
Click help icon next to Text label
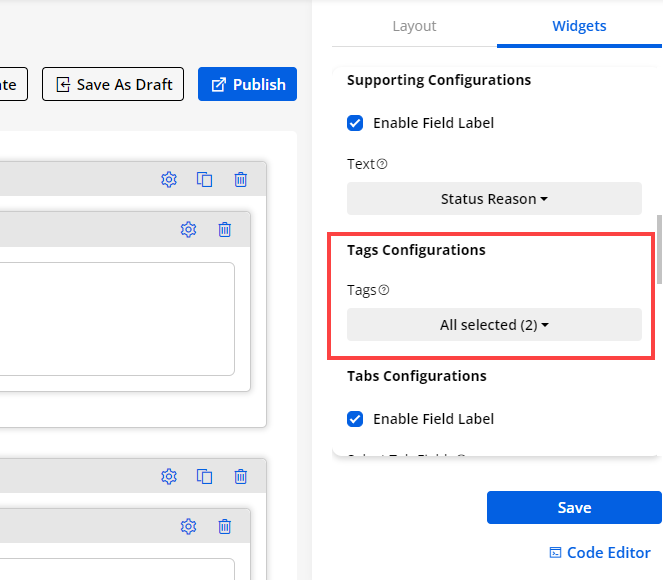point(382,164)
